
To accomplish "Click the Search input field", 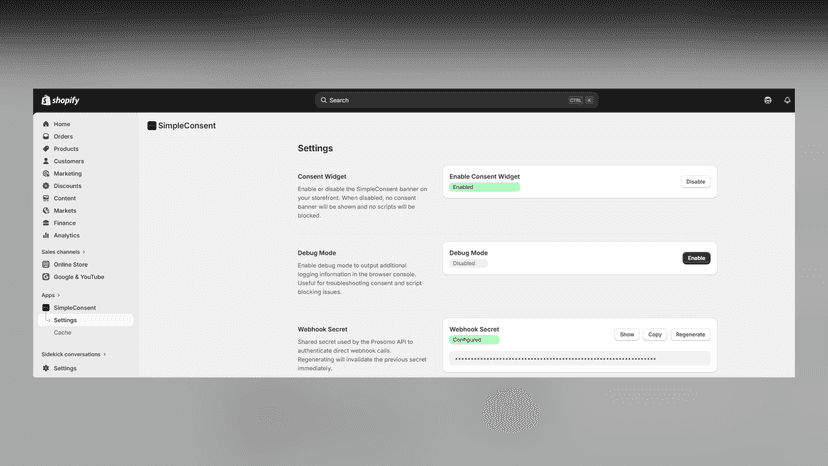I will (456, 100).
